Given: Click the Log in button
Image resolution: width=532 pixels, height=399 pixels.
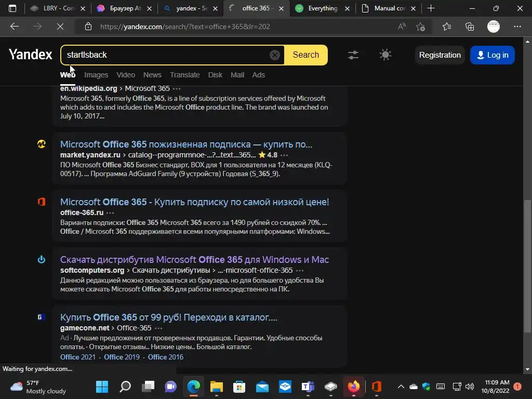Looking at the screenshot, I should pyautogui.click(x=493, y=55).
